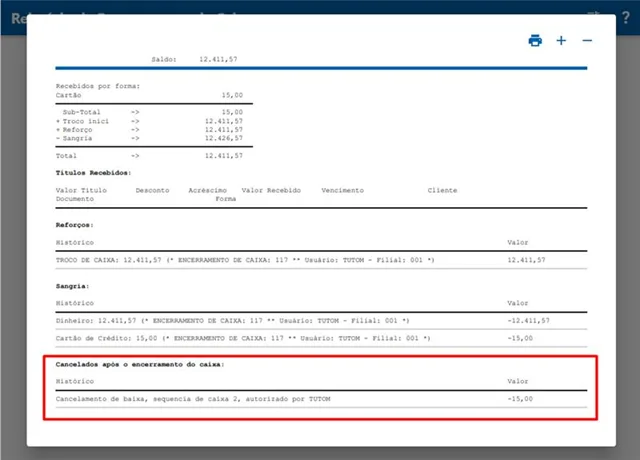Click the Vencimento column header
This screenshot has width=640, height=460.
point(342,191)
